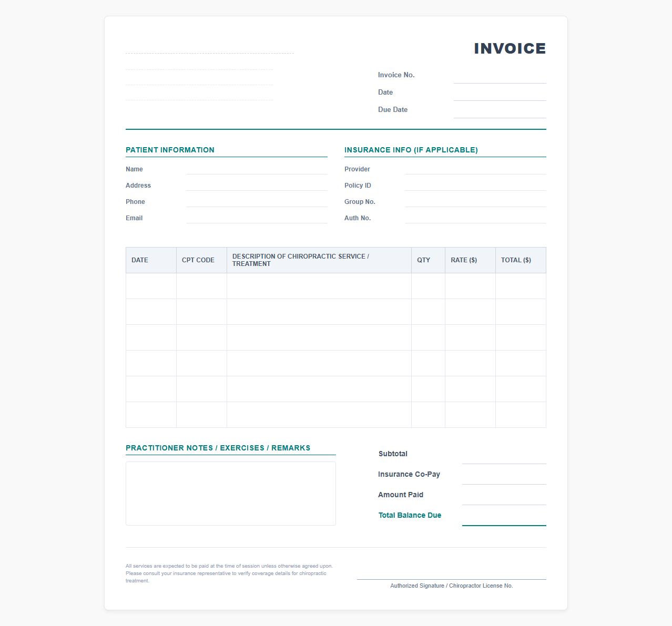
Task: Click the TOTAL ($) column header
Action: coord(521,260)
